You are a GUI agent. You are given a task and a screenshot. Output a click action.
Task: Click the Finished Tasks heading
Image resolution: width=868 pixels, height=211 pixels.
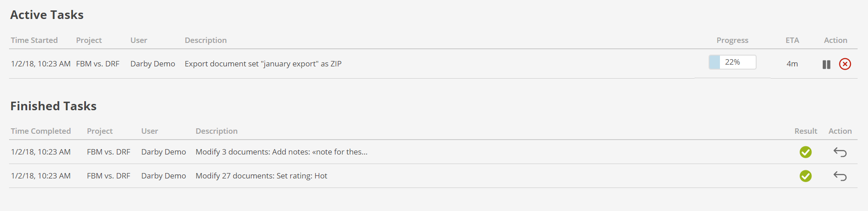pos(53,106)
